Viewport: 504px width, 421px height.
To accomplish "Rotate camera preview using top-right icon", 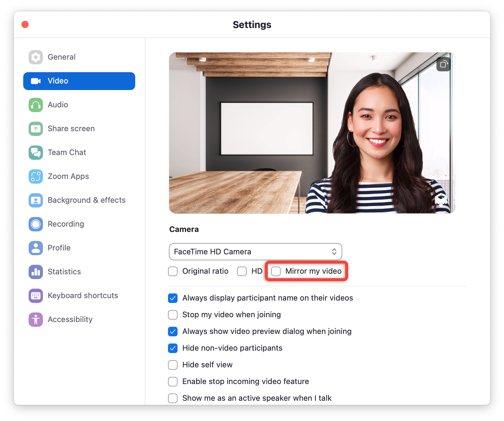I will coord(444,64).
